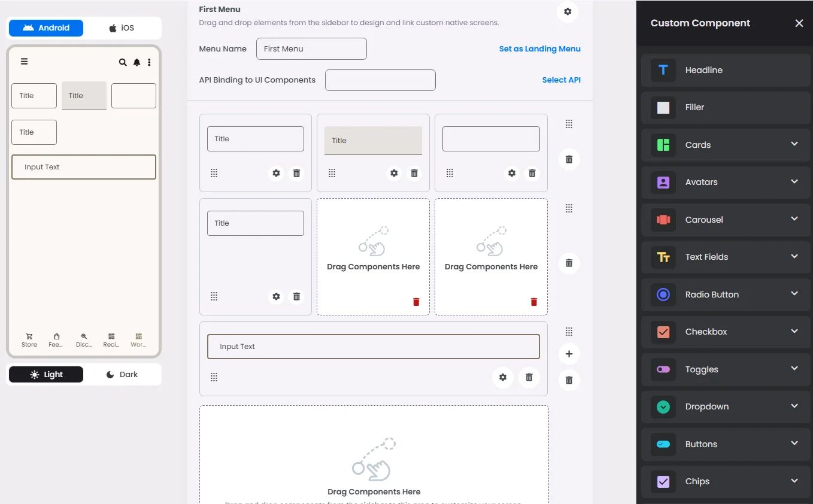Screen dimensions: 813x504
Task: Expand the Dropdown component group
Action: [794, 406]
